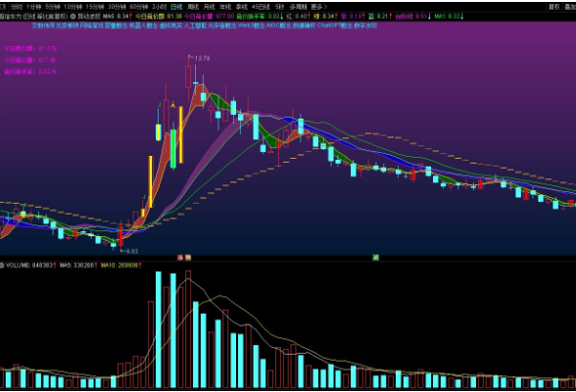The height and width of the screenshot is (392, 576).
Task: Switch to the 日线 daily period
Action: pyautogui.click(x=176, y=7)
